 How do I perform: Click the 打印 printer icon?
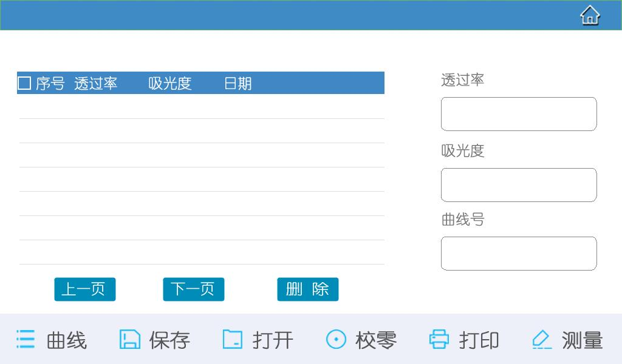coord(439,339)
